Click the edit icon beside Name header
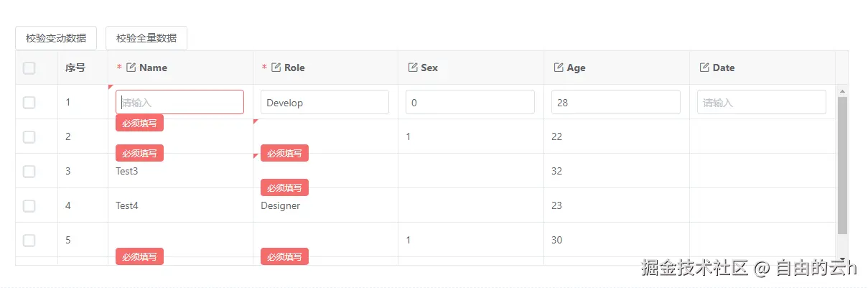The height and width of the screenshot is (288, 868). tap(131, 68)
